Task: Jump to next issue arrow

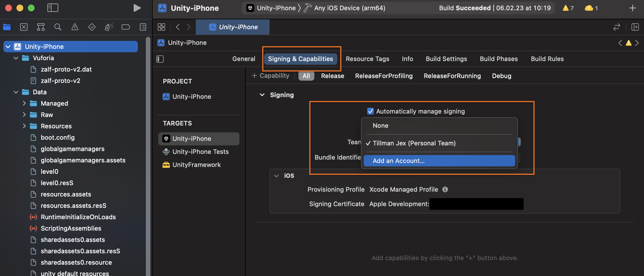Action: coord(637,43)
